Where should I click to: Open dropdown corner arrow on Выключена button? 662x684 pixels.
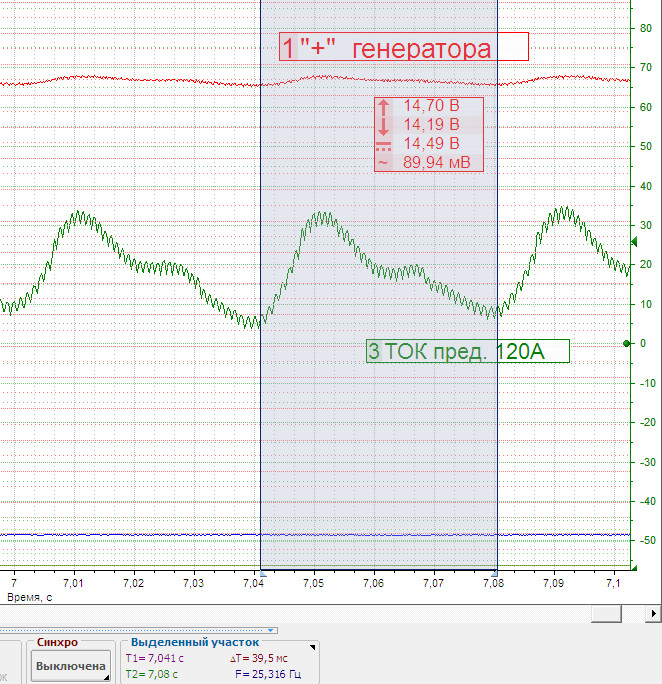click(106, 677)
